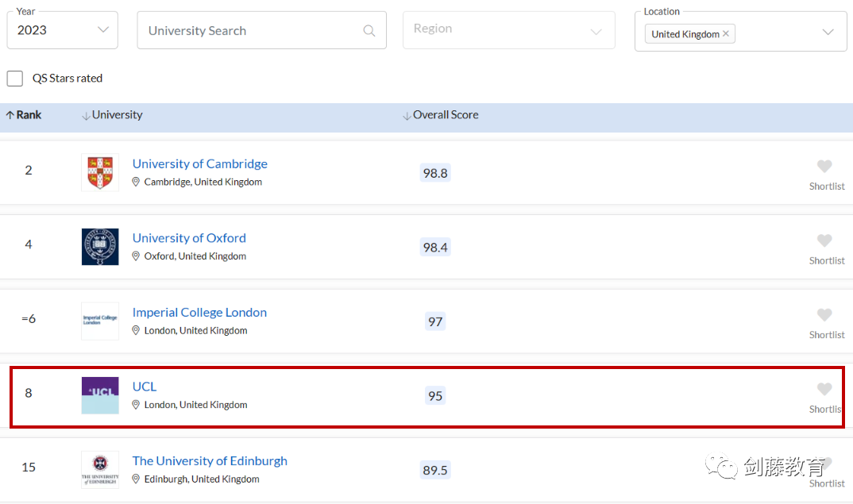
Task: Expand the Location dropdown chevron
Action: 828,32
